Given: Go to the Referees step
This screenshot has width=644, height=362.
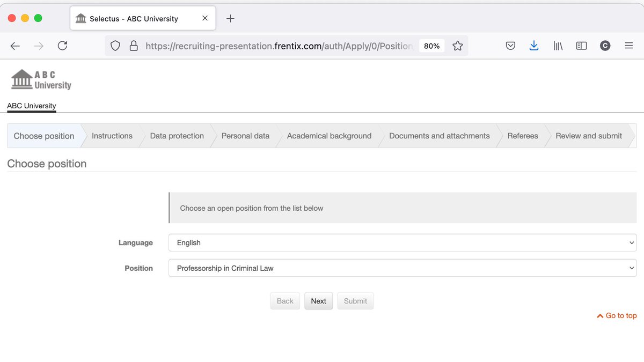Looking at the screenshot, I should [523, 136].
